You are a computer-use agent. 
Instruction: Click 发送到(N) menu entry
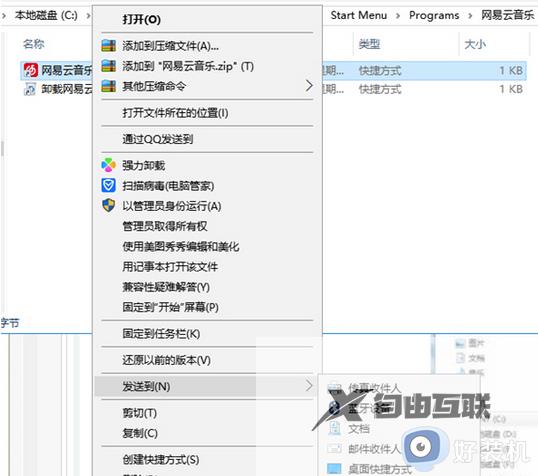click(x=146, y=387)
